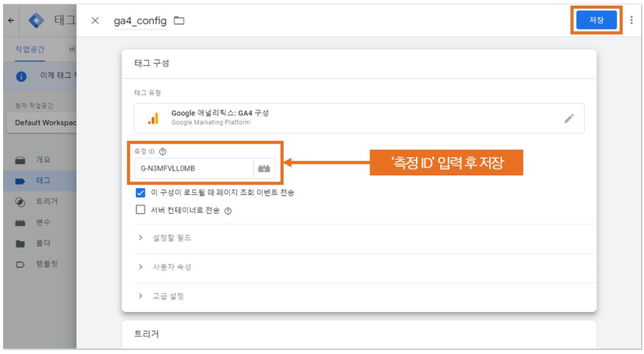Viewport: 644px width, 354px height.
Task: Click the 트리거 section heading
Action: [x=147, y=335]
